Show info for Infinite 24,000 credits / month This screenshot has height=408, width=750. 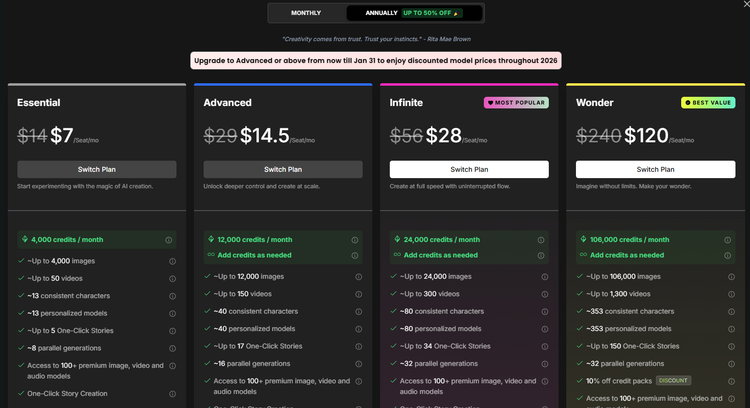541,240
